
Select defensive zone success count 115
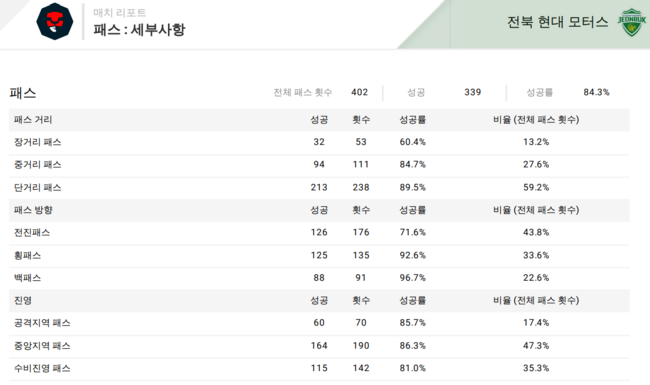pos(319,368)
